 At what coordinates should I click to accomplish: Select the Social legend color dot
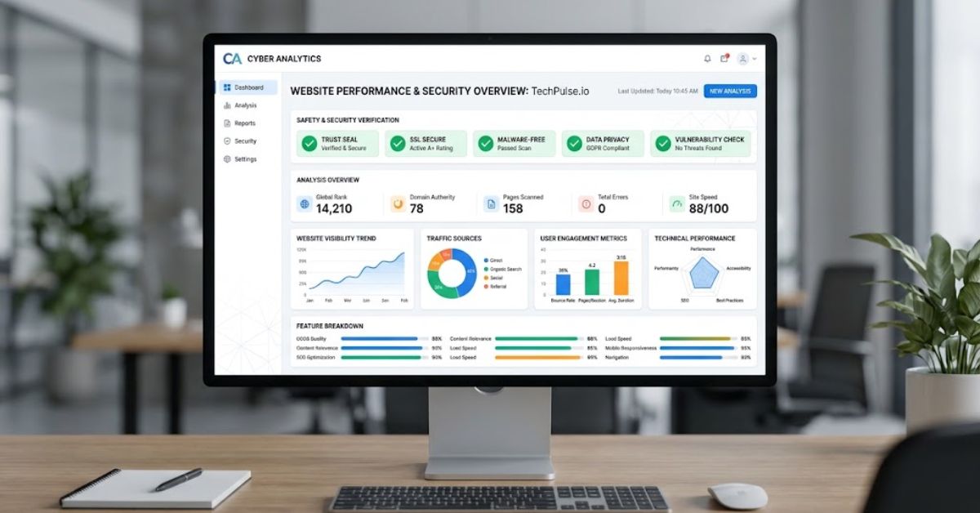pyautogui.click(x=486, y=278)
